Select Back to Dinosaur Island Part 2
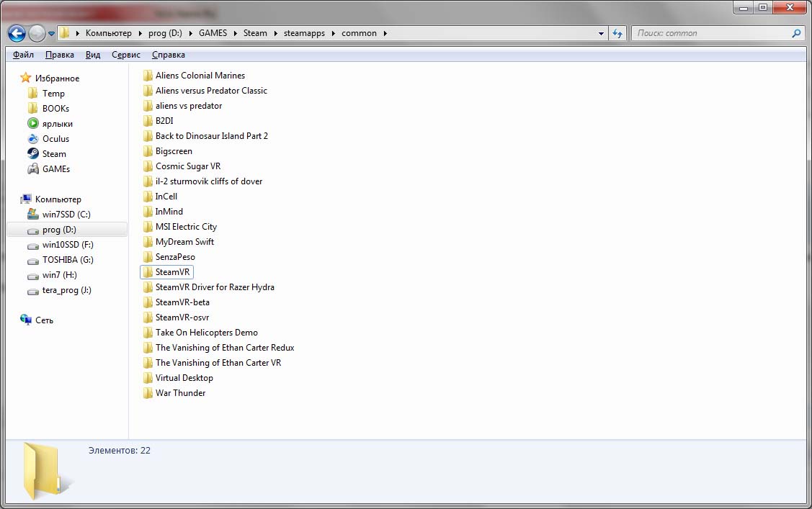Image resolution: width=812 pixels, height=509 pixels. point(205,136)
